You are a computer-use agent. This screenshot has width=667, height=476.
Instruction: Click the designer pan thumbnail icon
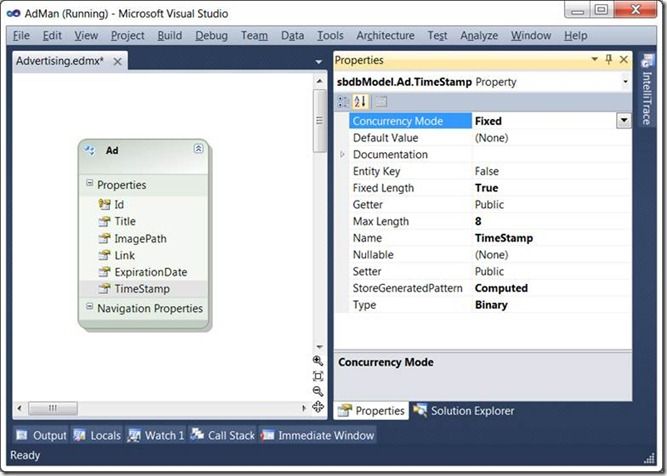point(318,407)
